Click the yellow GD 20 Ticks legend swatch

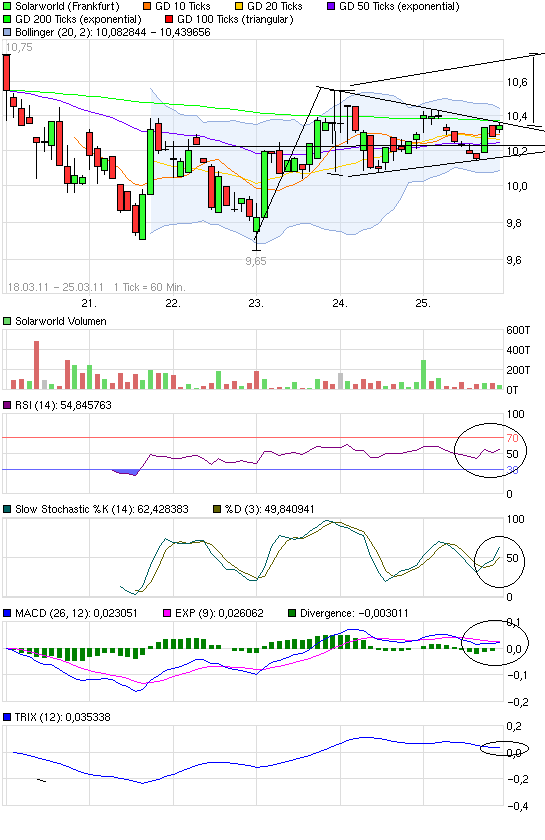239,7
